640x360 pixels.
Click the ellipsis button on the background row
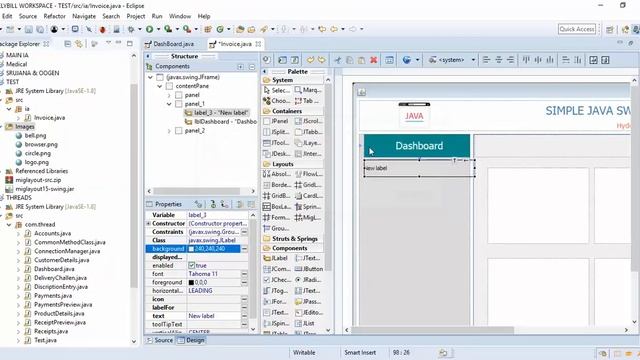coord(244,249)
